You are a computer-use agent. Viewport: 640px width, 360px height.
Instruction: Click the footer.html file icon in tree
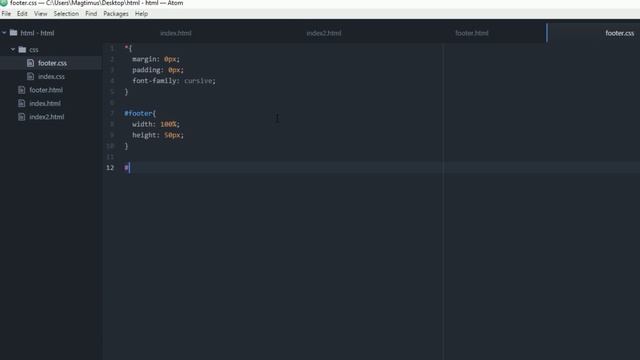[x=22, y=90]
